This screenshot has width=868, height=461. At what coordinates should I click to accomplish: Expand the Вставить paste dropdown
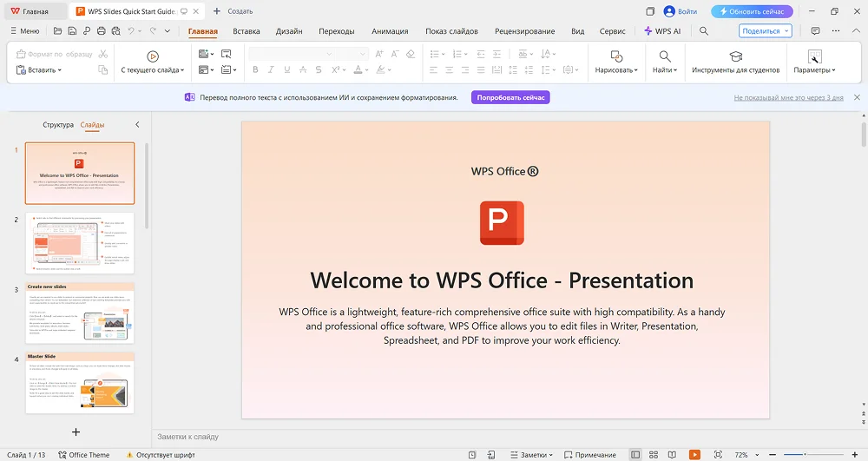click(60, 70)
